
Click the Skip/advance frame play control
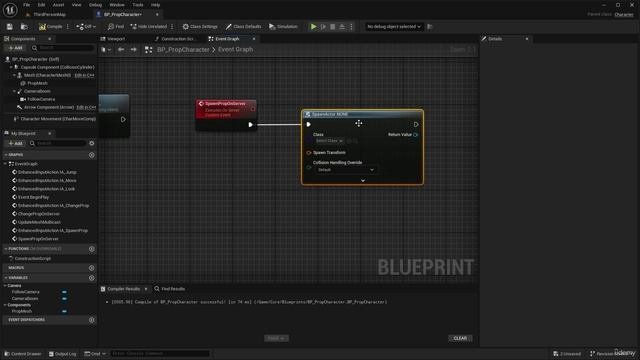323,27
